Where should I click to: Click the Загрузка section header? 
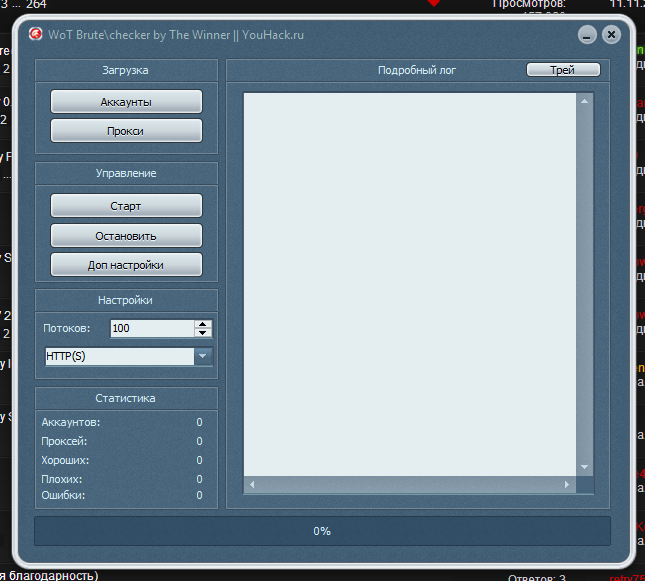[125, 70]
